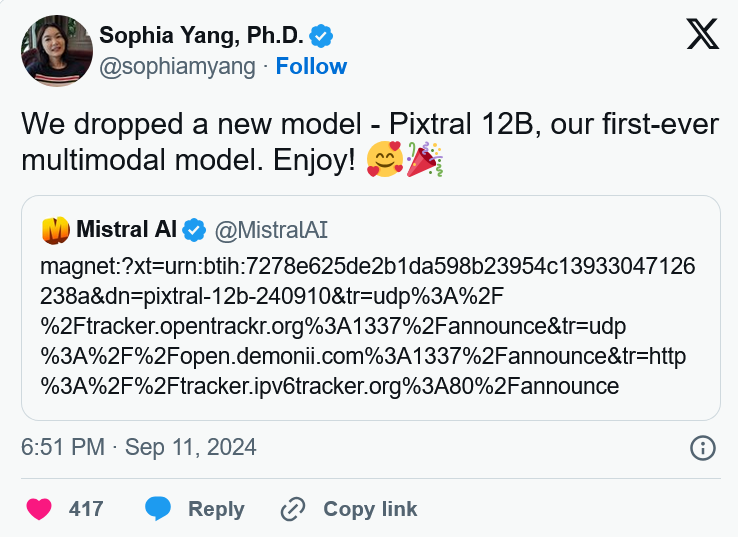Open the quoted magnet link text

(368, 326)
